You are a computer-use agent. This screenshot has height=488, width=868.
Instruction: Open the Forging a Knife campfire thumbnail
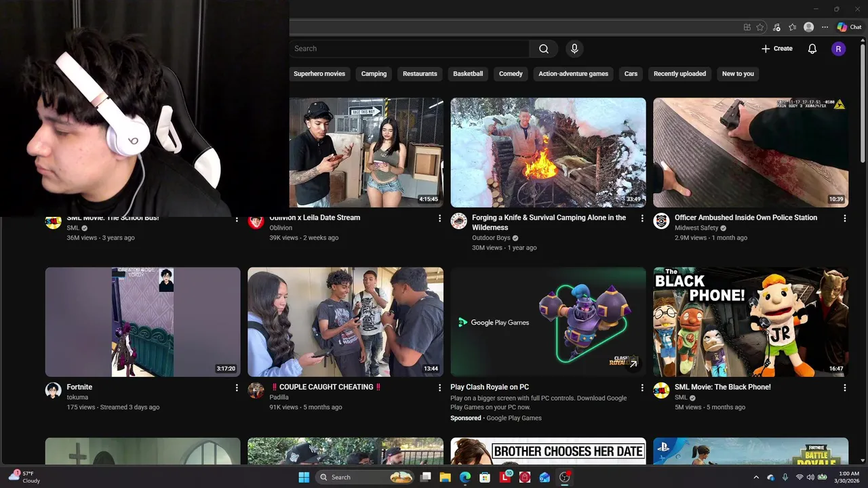point(548,152)
